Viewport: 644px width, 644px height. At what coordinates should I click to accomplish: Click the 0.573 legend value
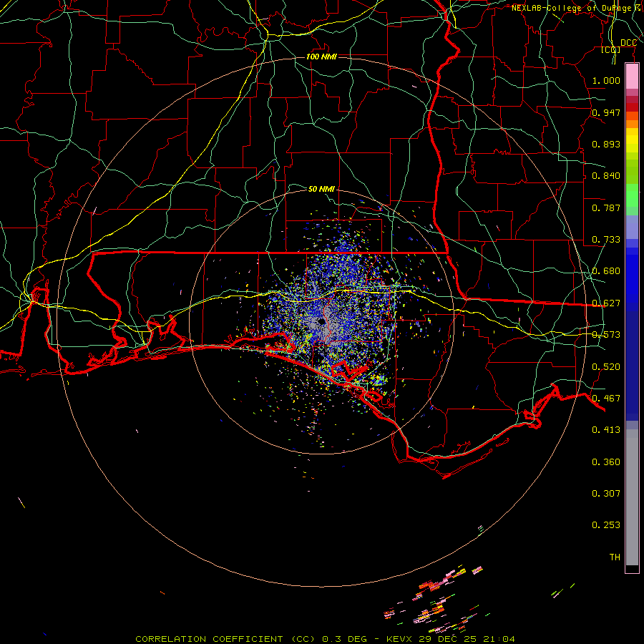[x=606, y=334]
